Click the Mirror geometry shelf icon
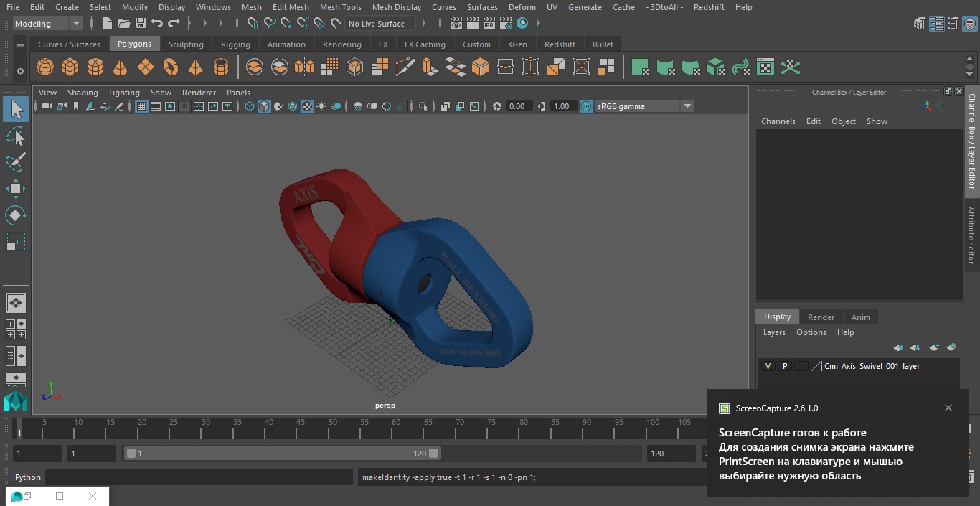This screenshot has height=506, width=980. 304,67
